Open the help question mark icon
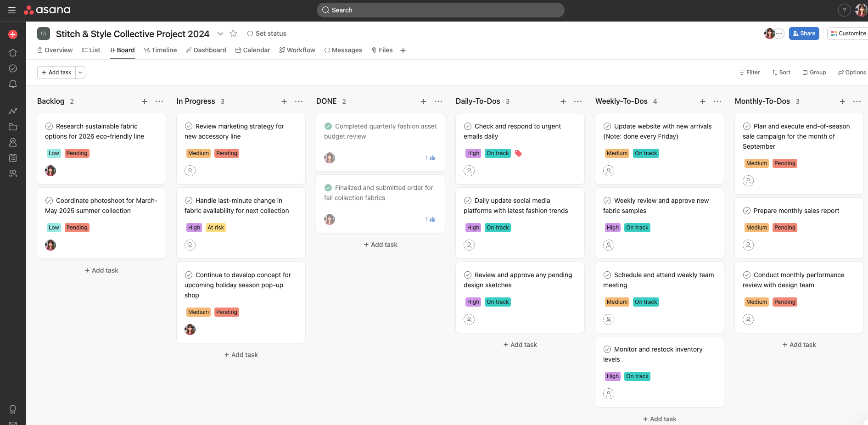The width and height of the screenshot is (868, 425). pyautogui.click(x=844, y=10)
